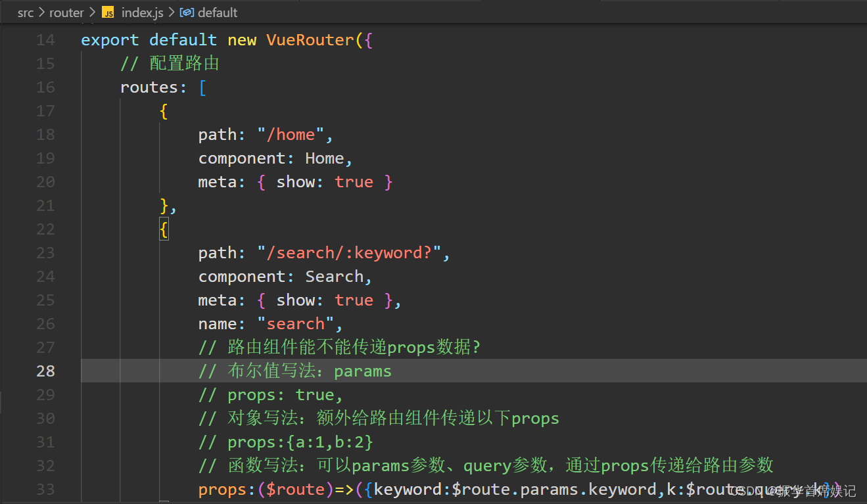Place cursor on the "/search/:keyword?" string
867x504 pixels.
(350, 253)
